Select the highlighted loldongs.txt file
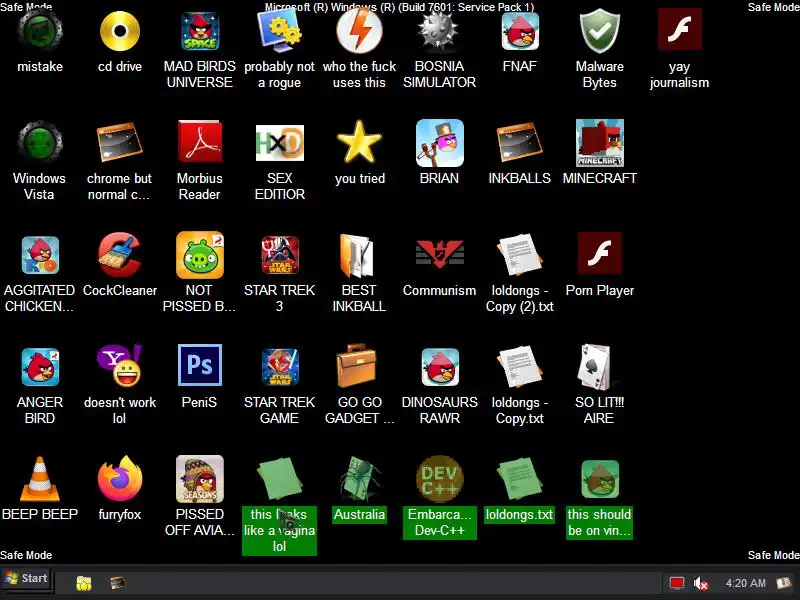 pyautogui.click(x=520, y=479)
